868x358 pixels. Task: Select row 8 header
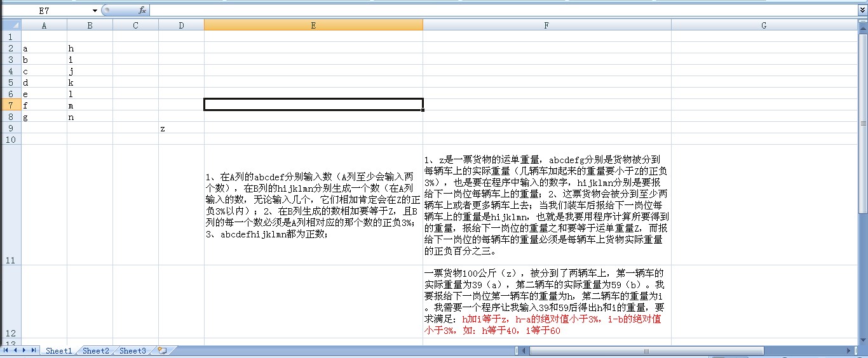click(11, 117)
